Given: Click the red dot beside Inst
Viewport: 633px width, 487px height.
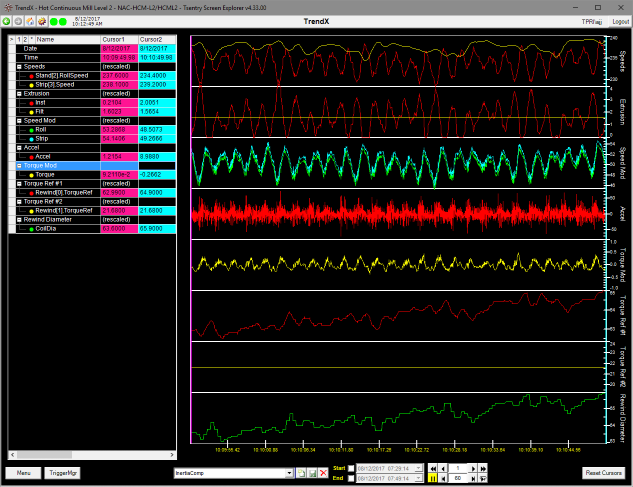Looking at the screenshot, I should [x=31, y=103].
